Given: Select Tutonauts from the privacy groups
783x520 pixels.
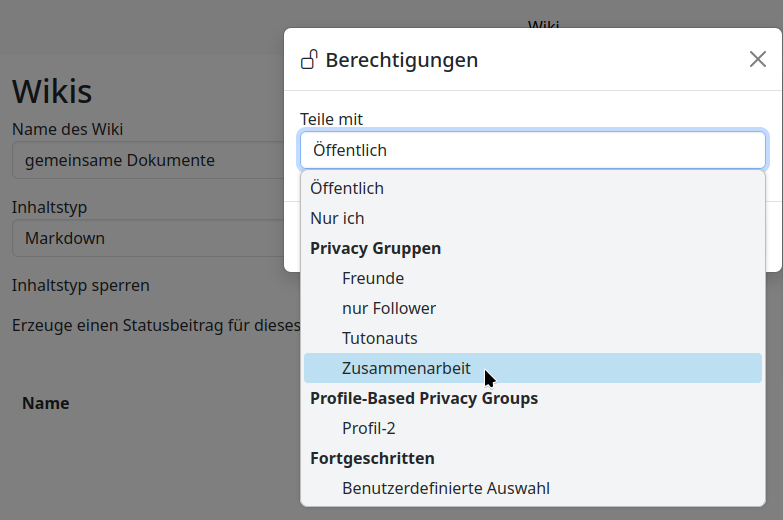Looking at the screenshot, I should pyautogui.click(x=379, y=338).
